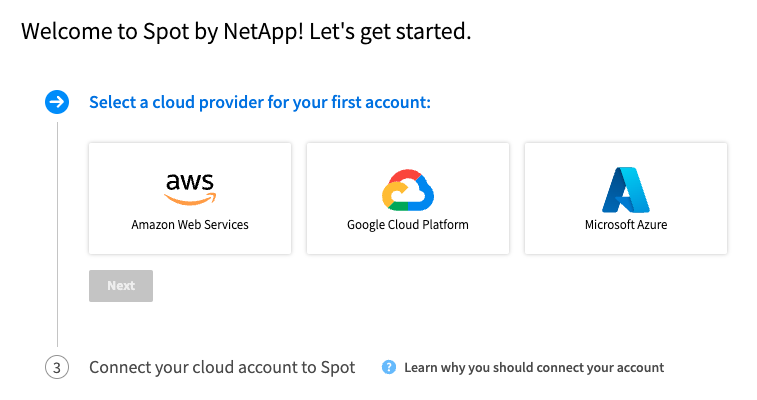The height and width of the screenshot is (400, 757).
Task: Click the greyed-out Next button
Action: pos(121,286)
